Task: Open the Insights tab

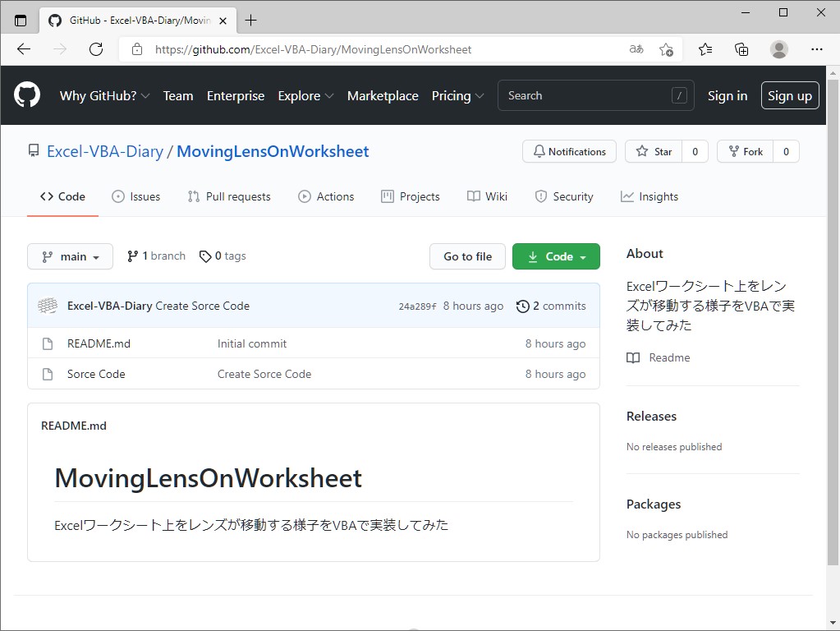Action: pos(649,196)
